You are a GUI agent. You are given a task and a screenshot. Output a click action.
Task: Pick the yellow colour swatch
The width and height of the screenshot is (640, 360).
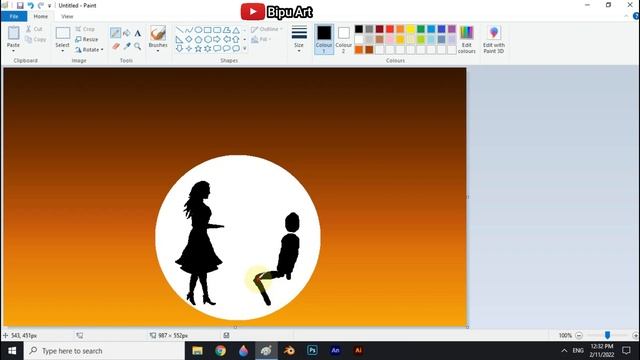point(411,29)
